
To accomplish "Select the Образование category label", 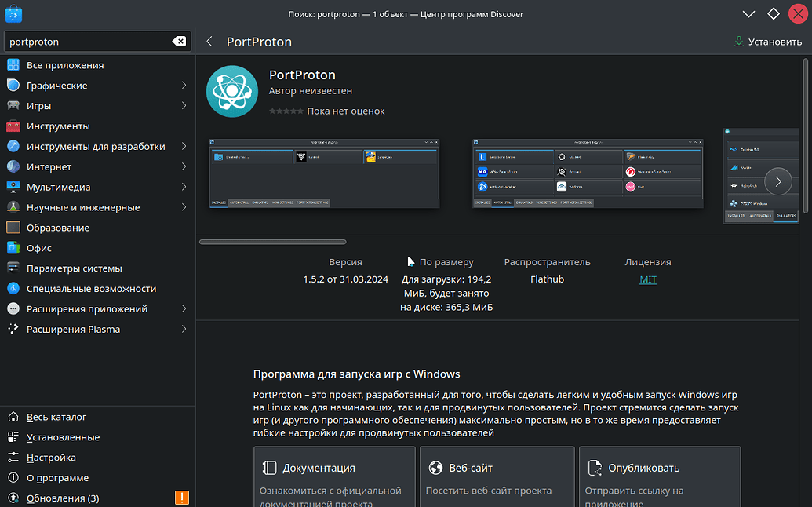I will (58, 228).
